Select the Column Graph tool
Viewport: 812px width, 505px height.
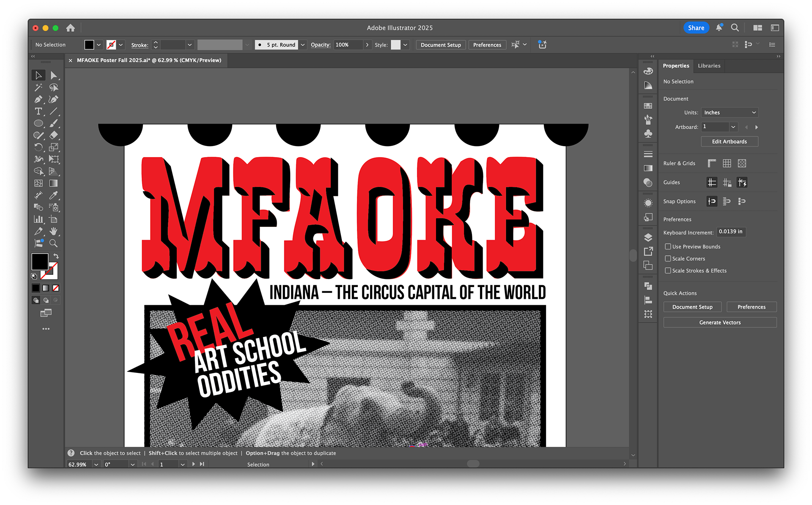coord(38,218)
